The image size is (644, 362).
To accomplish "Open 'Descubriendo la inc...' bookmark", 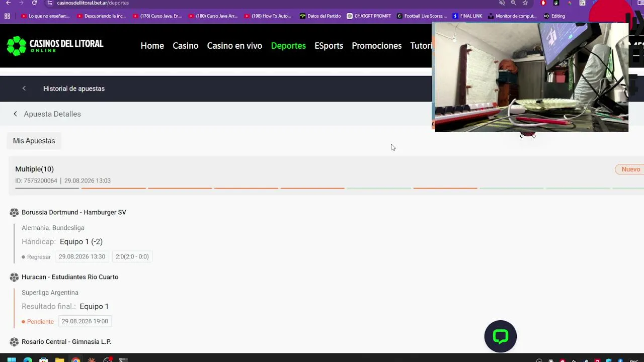I will coord(101,16).
